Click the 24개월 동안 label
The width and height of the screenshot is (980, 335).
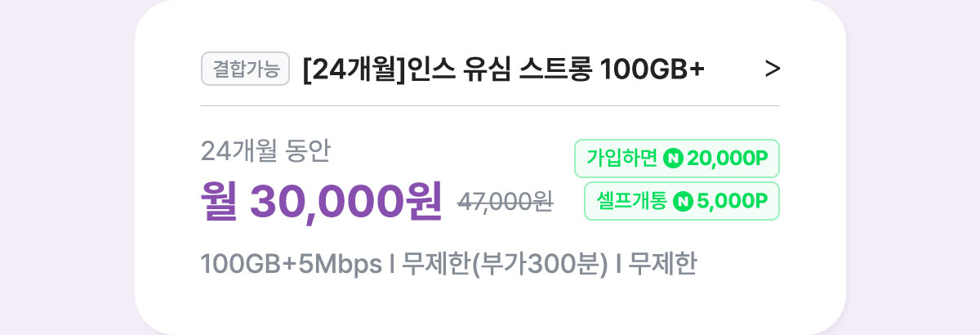[265, 150]
